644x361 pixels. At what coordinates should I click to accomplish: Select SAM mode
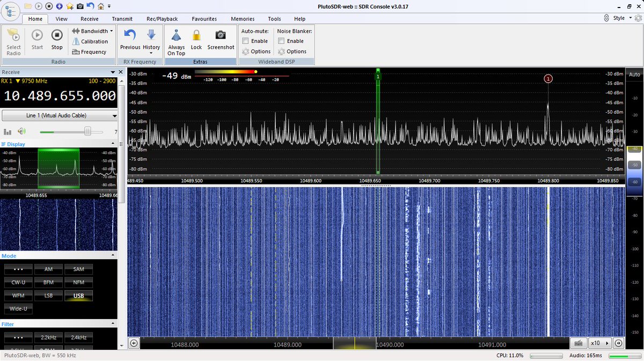coord(78,269)
